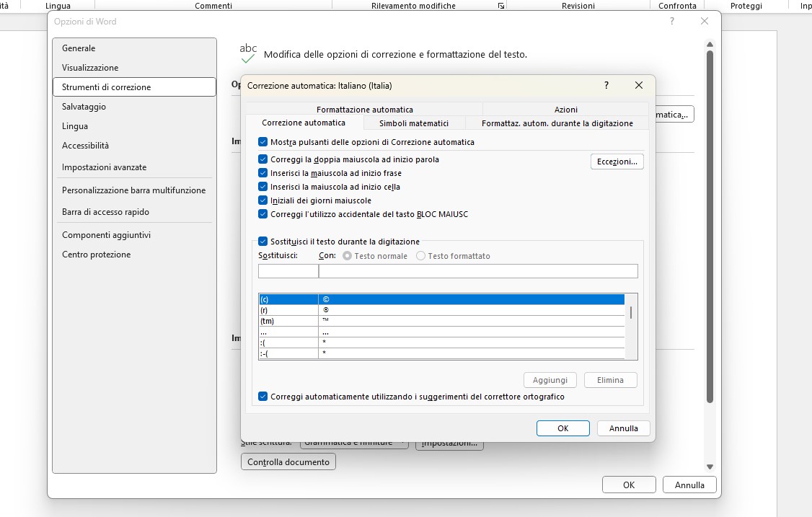Toggle Iniziali dei giorni maiuscole checkbox

coord(263,200)
